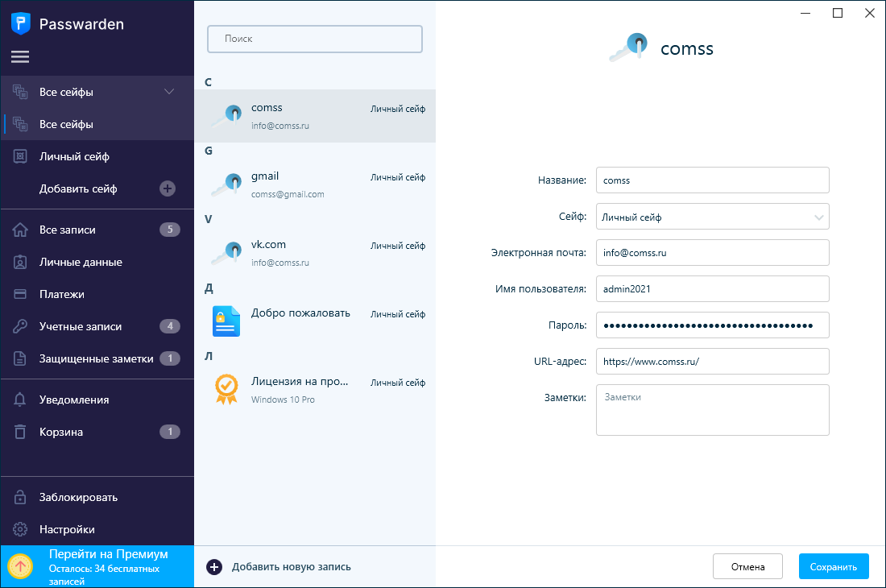Click the safe icon next to Личный сейф
Screen dimensions: 886x588
pos(20,156)
